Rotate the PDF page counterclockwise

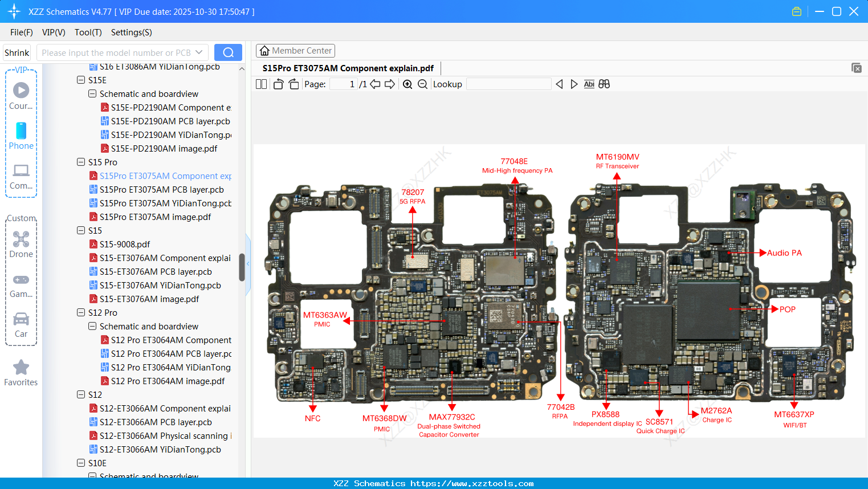(x=278, y=84)
